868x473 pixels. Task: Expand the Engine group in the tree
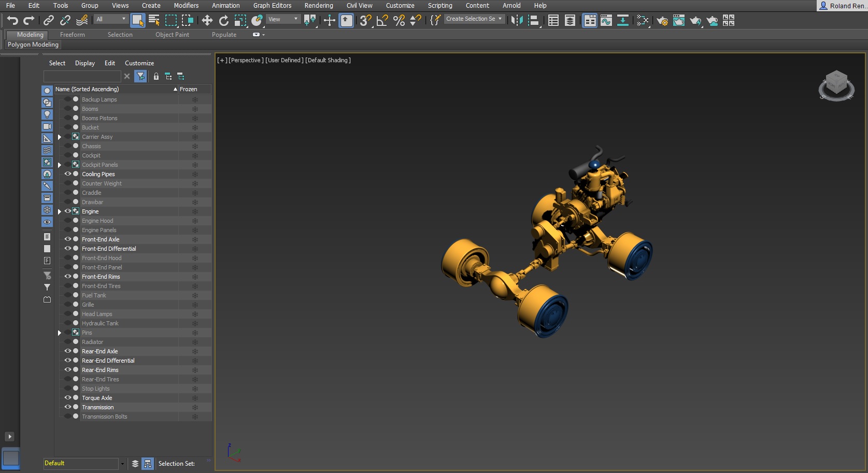60,211
